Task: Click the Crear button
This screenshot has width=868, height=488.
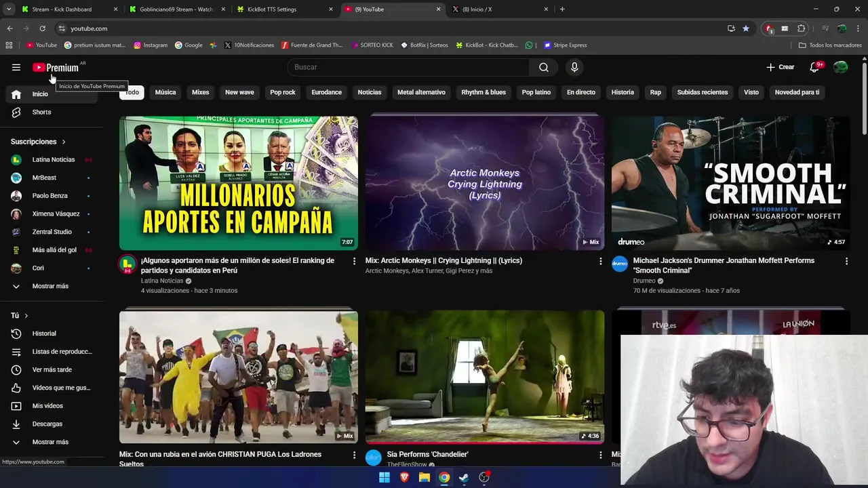Action: pos(781,67)
